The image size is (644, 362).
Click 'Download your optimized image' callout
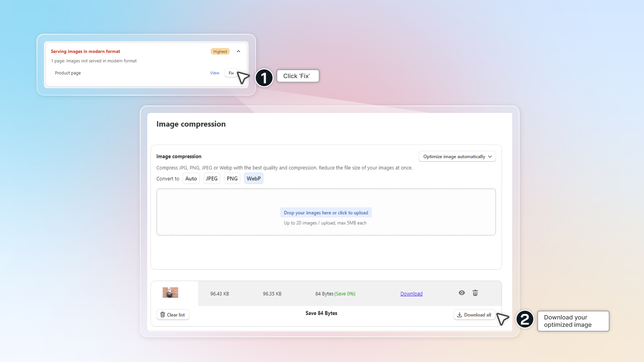click(573, 321)
